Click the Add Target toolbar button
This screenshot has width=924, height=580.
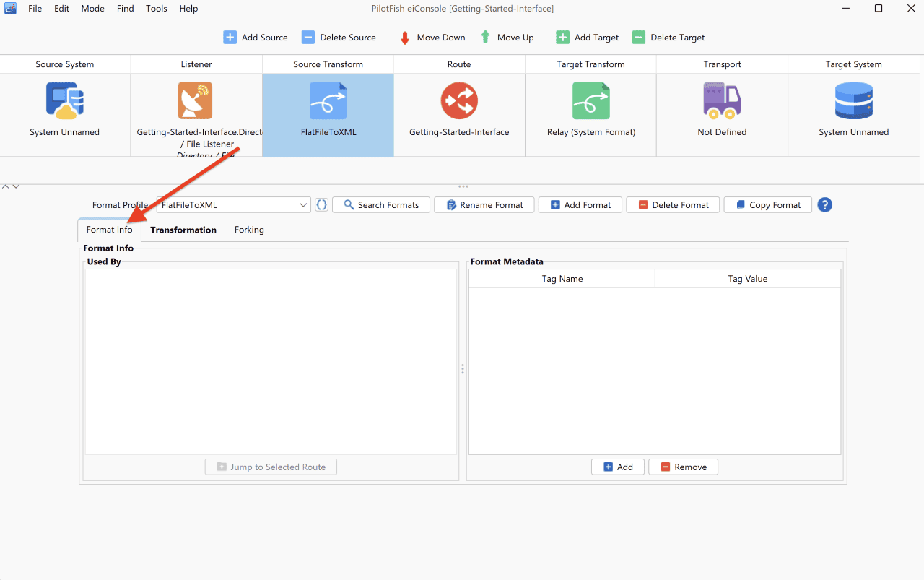(x=588, y=38)
